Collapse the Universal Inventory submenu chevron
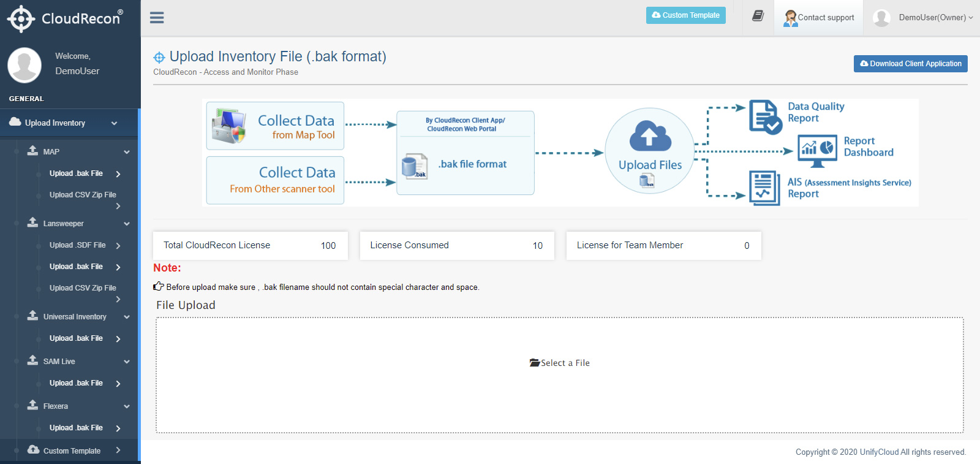980x464 pixels. (x=127, y=317)
